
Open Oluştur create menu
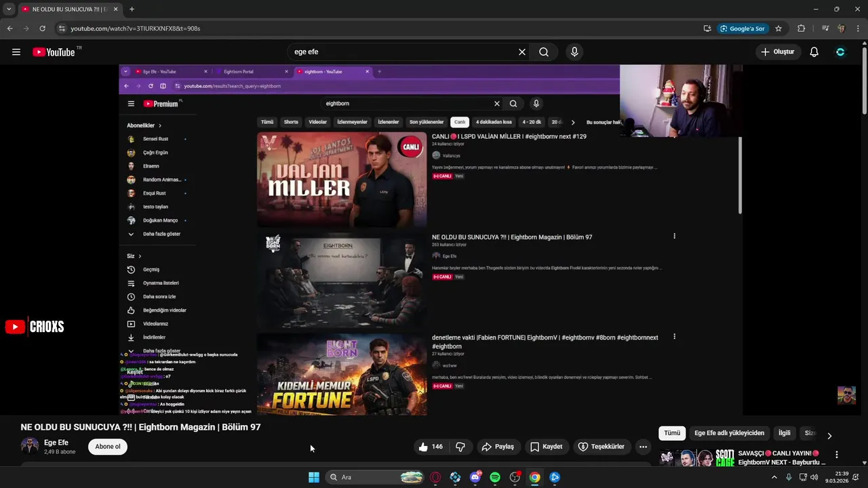tap(778, 52)
